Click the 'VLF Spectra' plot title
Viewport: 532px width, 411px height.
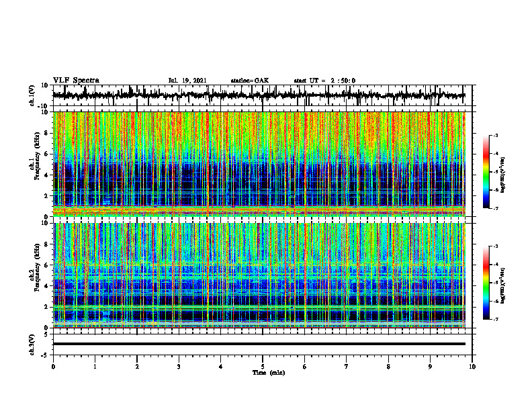pyautogui.click(x=76, y=81)
